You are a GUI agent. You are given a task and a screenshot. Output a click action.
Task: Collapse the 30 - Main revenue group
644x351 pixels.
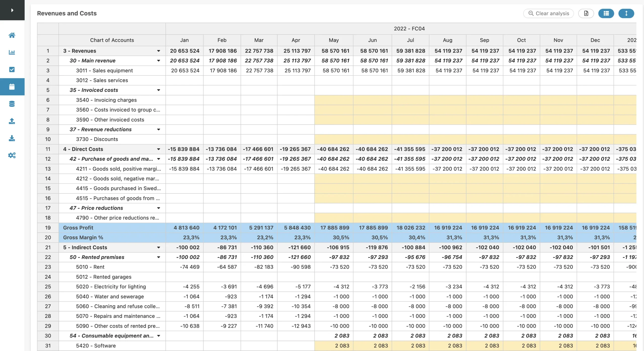point(158,61)
